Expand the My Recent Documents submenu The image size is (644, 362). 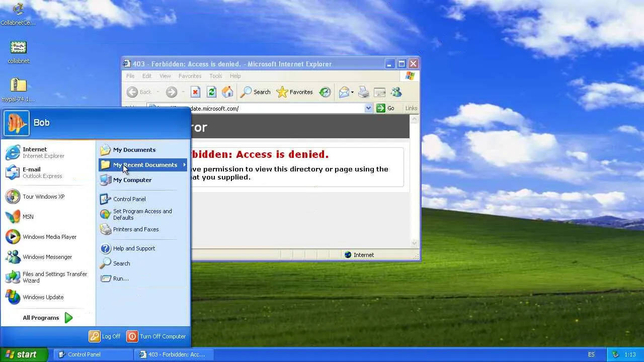143,165
